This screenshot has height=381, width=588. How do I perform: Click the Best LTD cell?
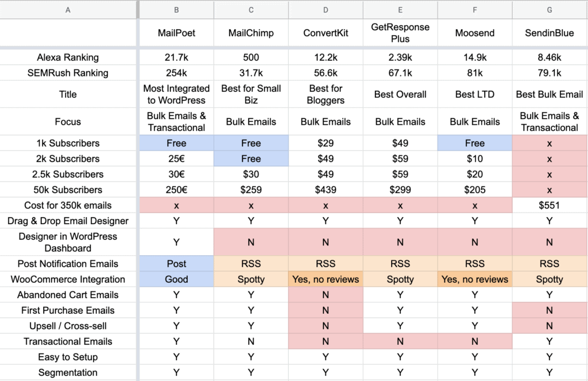475,94
